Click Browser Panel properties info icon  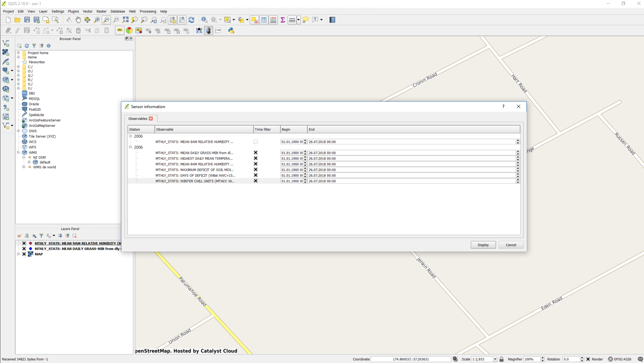coord(49,45)
